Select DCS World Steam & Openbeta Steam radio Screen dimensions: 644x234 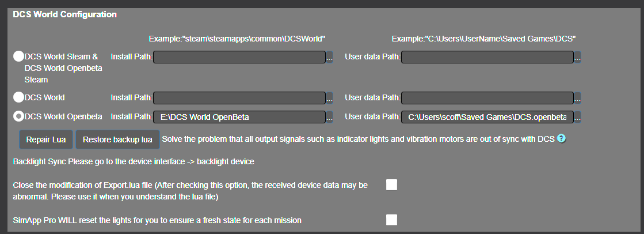click(x=18, y=56)
